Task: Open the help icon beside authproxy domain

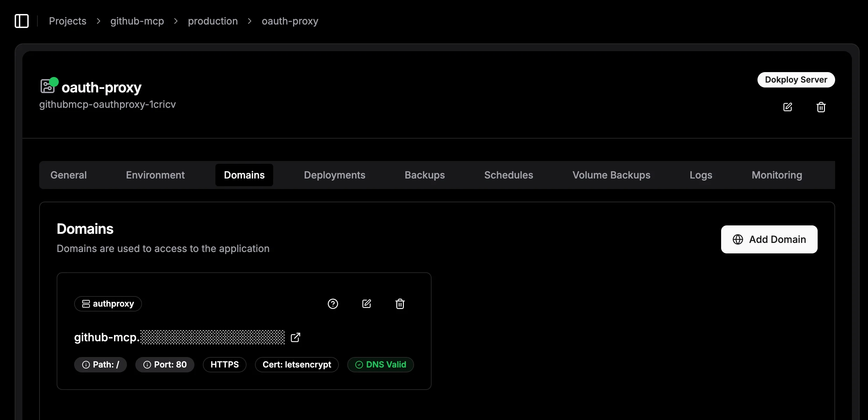Action: [x=333, y=303]
